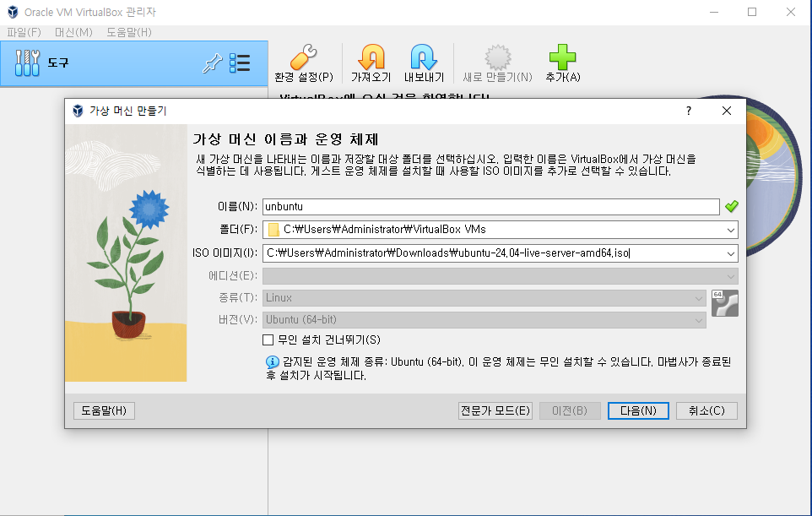This screenshot has width=812, height=516.
Task: Click the 내보내기 export appliance icon
Action: [424, 57]
